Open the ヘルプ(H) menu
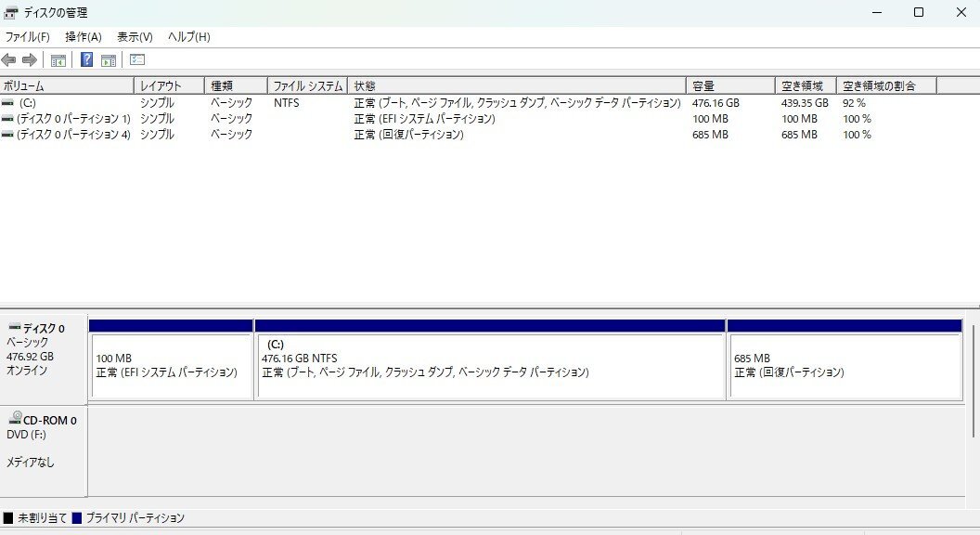980x535 pixels. pos(188,37)
